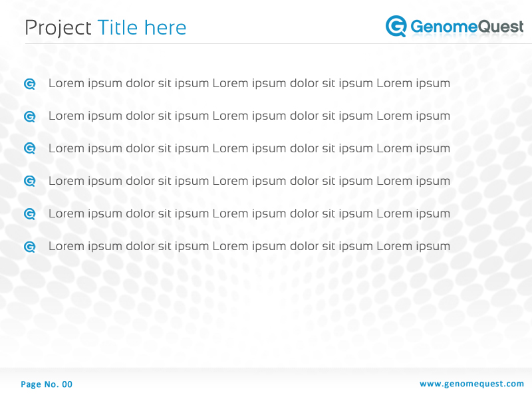
Task: Click the first Lorem ipsum text line
Action: (x=249, y=84)
